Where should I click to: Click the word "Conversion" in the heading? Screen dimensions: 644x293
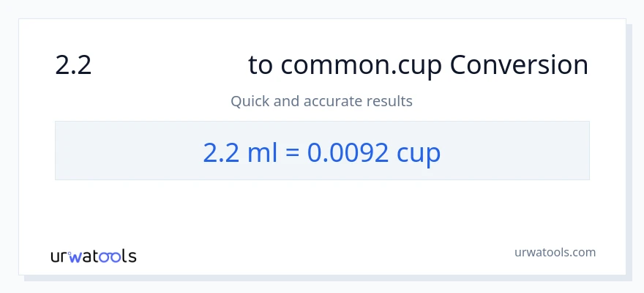pos(519,66)
